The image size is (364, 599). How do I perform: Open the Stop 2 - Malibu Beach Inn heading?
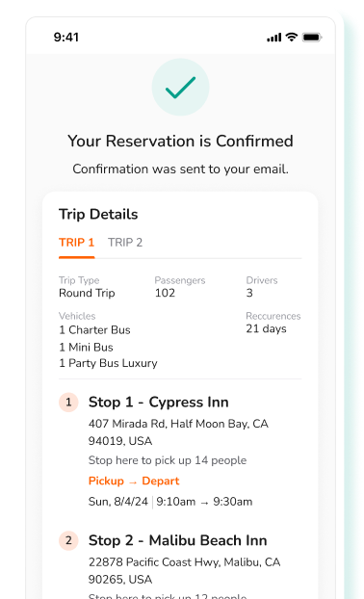click(x=177, y=540)
